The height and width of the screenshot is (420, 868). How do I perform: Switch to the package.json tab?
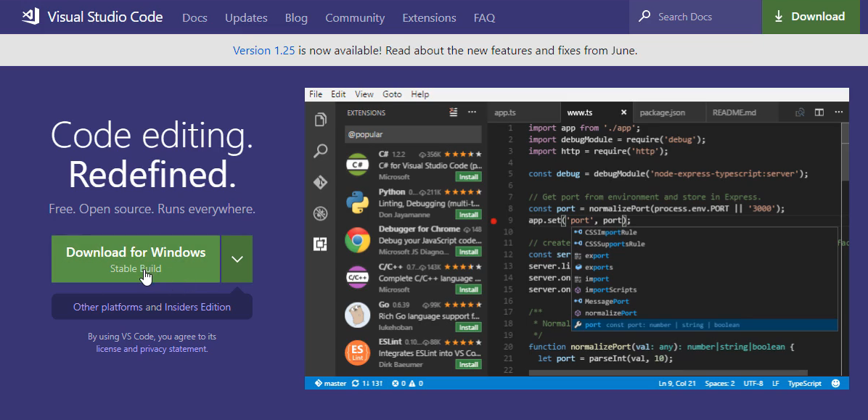[669, 112]
